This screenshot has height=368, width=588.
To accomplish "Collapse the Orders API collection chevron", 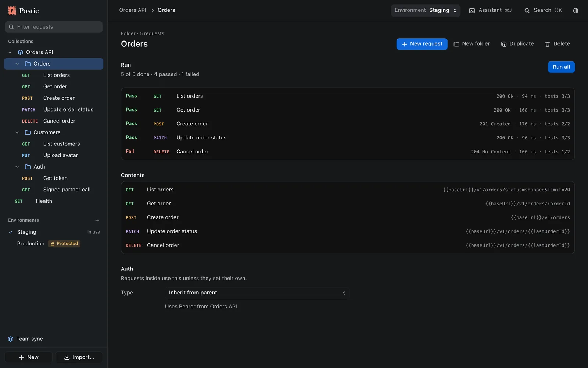I will (x=10, y=52).
